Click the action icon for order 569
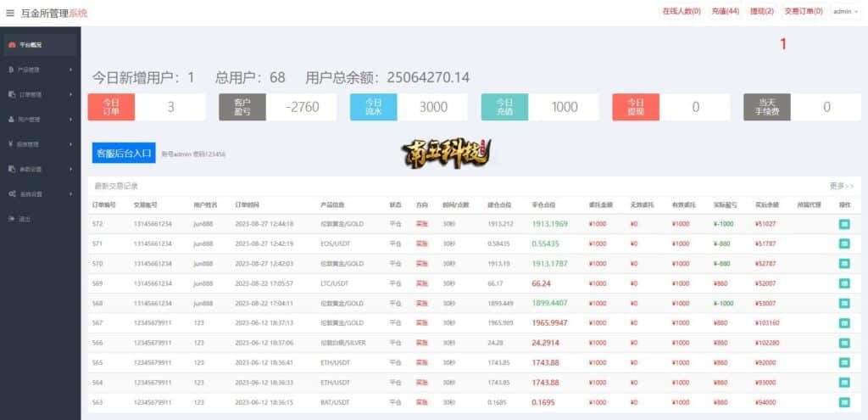Viewport: 868px width, 420px height. click(x=843, y=283)
